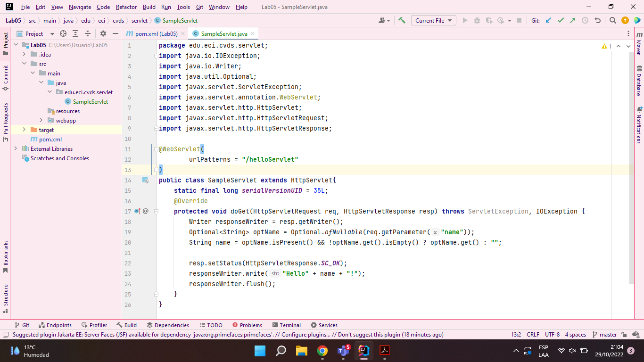The width and height of the screenshot is (644, 362).
Task: Toggle the Notifications side panel
Action: coord(639,125)
